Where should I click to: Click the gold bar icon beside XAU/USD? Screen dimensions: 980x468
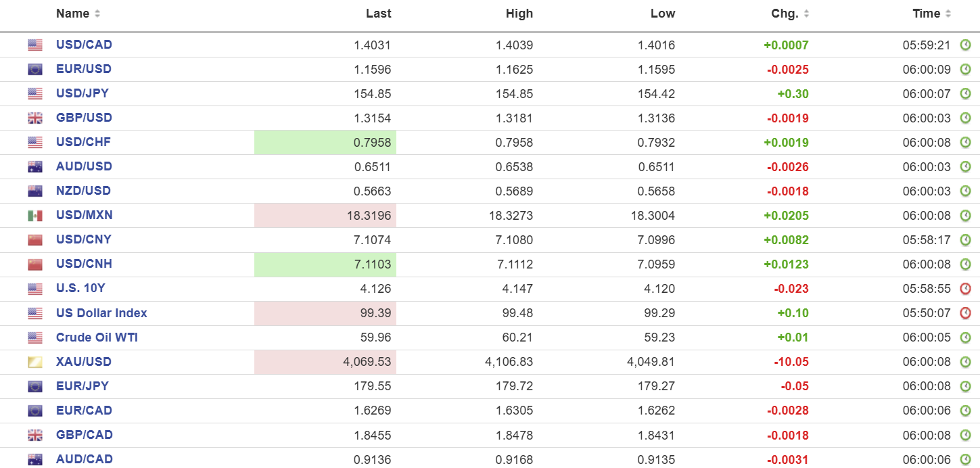(x=35, y=362)
